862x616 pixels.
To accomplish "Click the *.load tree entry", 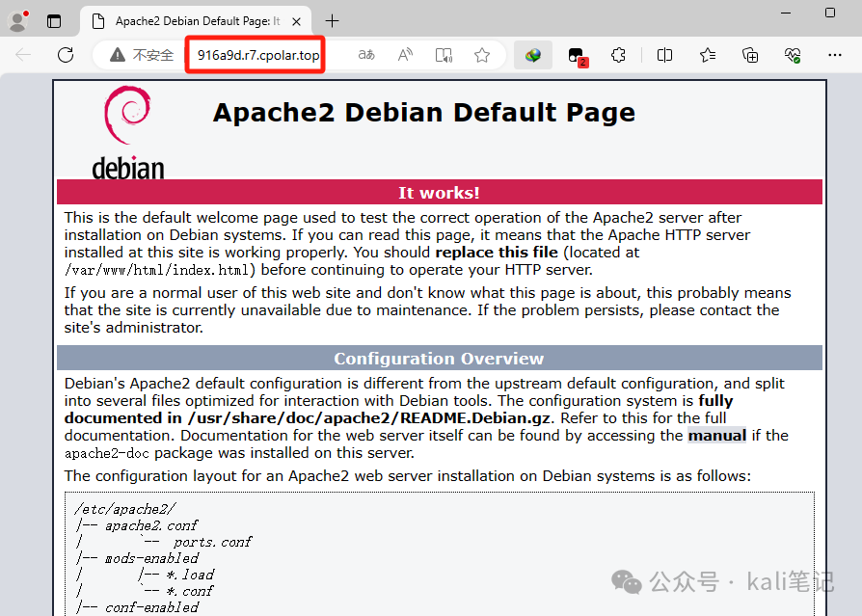I will coord(190,575).
